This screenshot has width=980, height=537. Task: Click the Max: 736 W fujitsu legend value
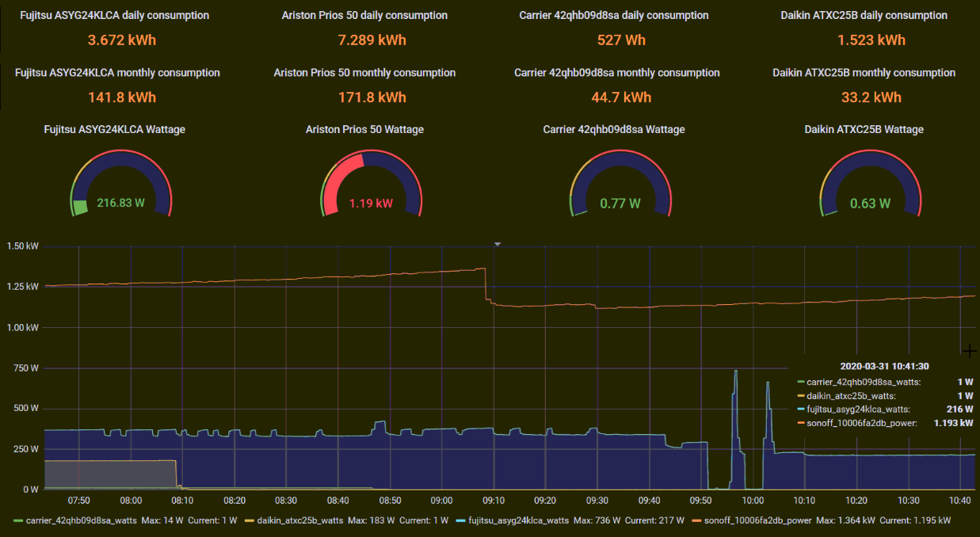tap(596, 520)
